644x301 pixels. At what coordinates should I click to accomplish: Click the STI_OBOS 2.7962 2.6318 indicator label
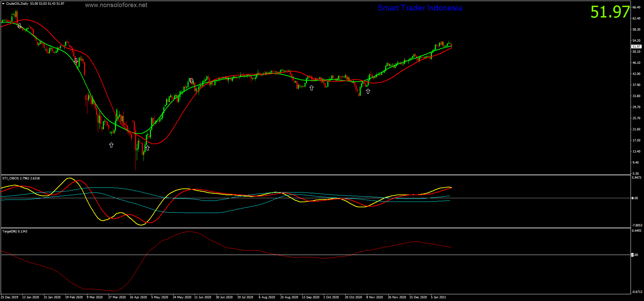(x=21, y=178)
